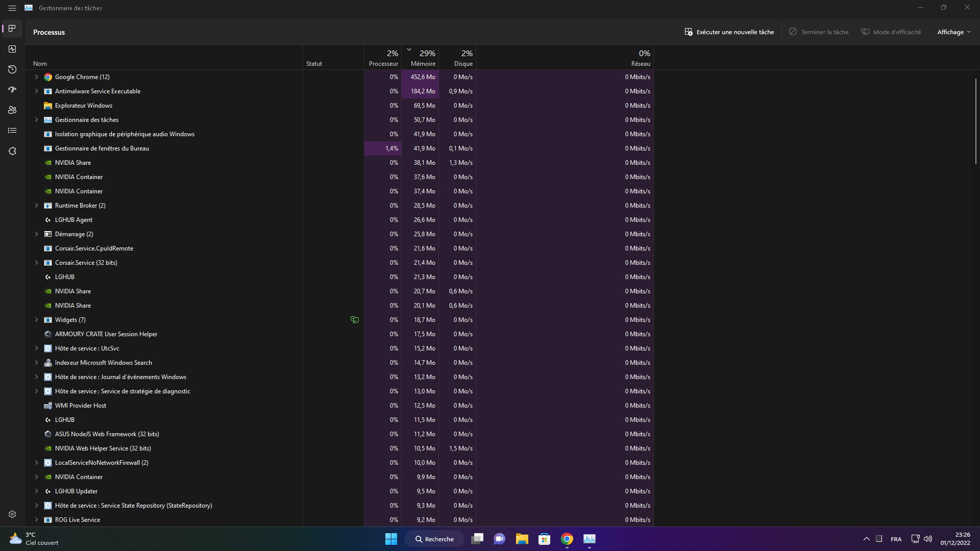This screenshot has height=551, width=980.
Task: Open File Explorer from the taskbar
Action: click(522, 539)
